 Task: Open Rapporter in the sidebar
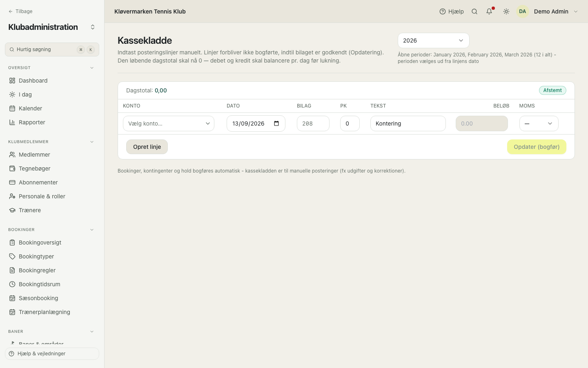click(x=52, y=122)
